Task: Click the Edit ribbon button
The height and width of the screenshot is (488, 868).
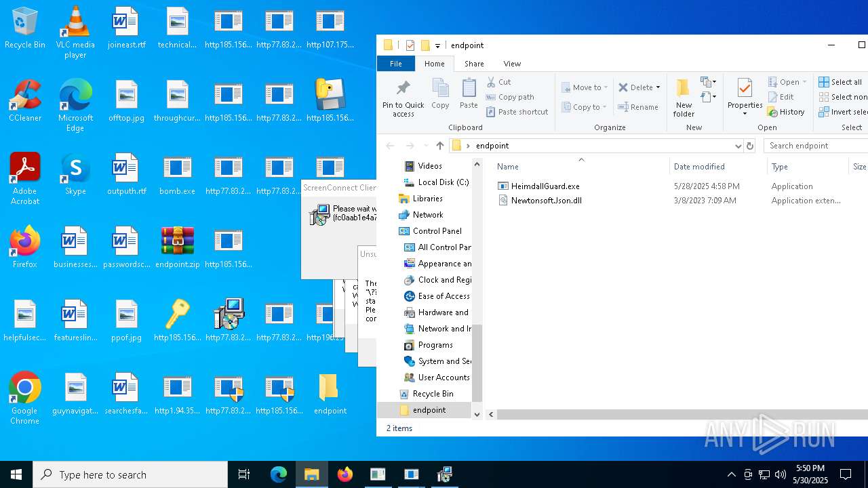Action: pos(781,97)
